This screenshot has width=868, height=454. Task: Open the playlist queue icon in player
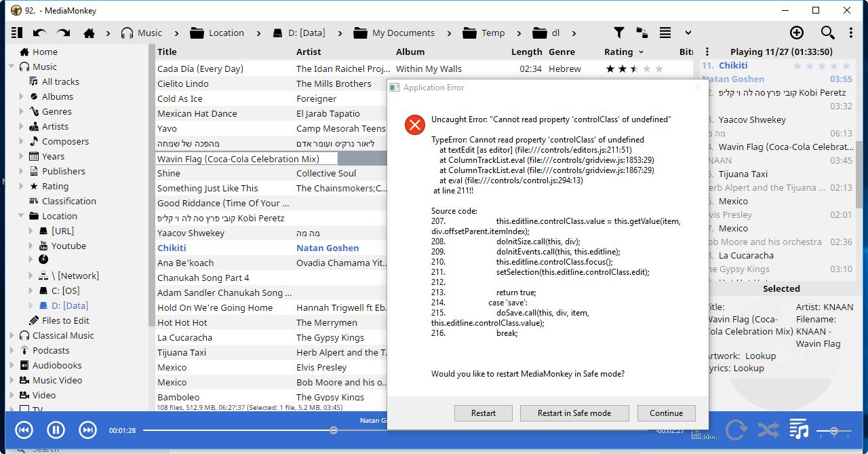(799, 430)
